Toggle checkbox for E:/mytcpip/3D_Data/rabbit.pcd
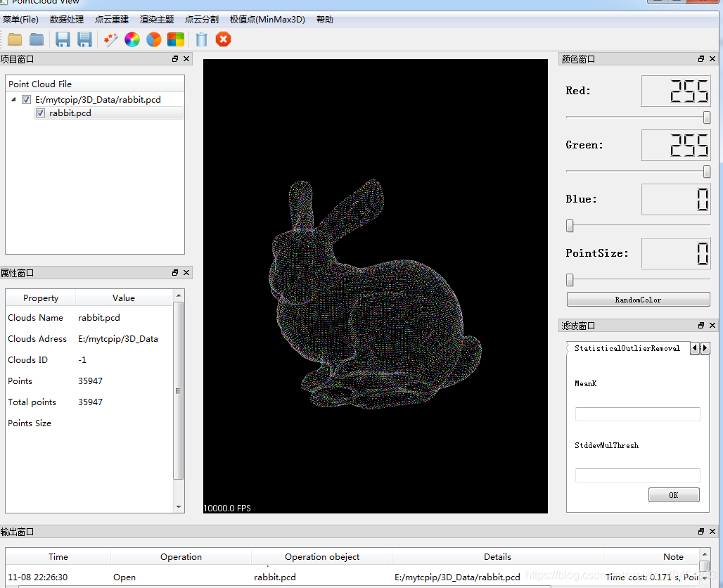Image resolution: width=723 pixels, height=588 pixels. (26, 100)
